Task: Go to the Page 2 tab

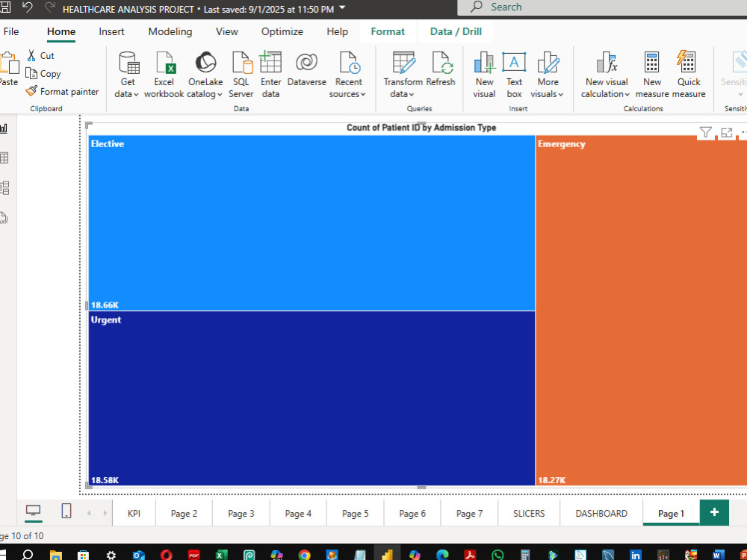Action: point(184,514)
